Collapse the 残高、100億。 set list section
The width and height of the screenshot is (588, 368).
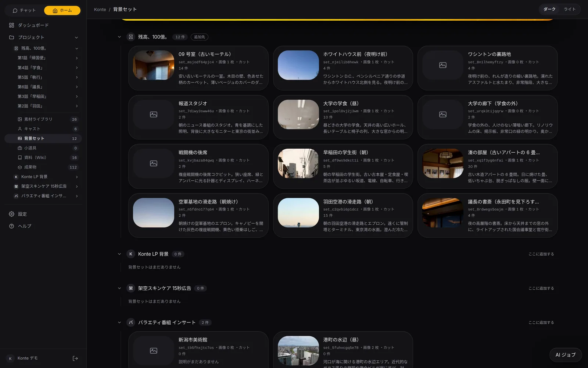[x=119, y=37]
